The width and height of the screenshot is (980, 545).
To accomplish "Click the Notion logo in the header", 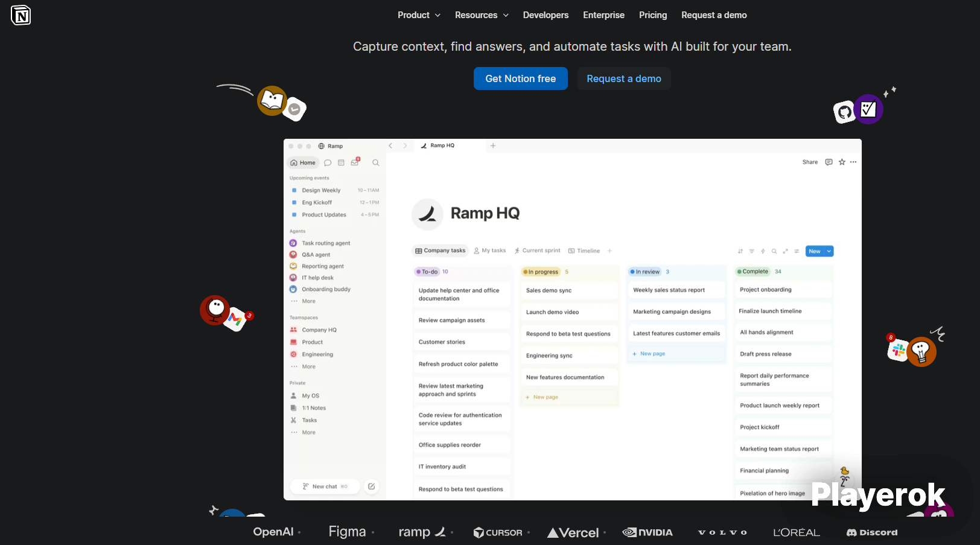I will [x=21, y=16].
